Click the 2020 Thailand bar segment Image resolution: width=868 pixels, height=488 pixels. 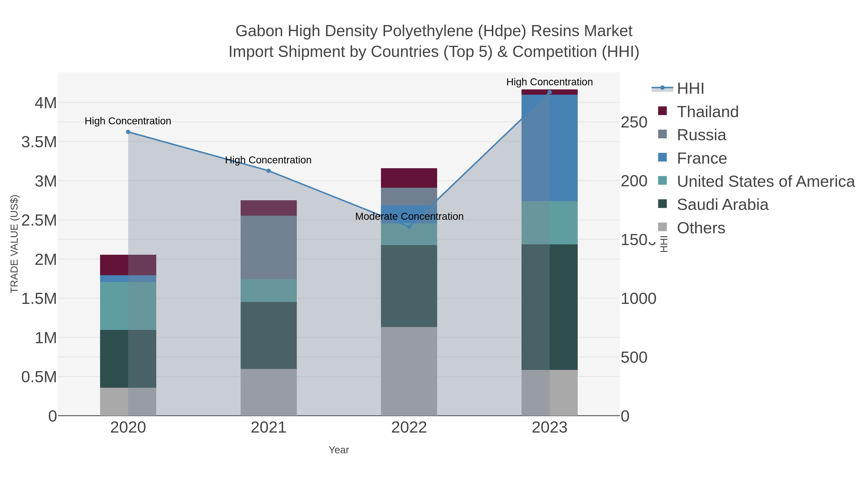coord(128,265)
